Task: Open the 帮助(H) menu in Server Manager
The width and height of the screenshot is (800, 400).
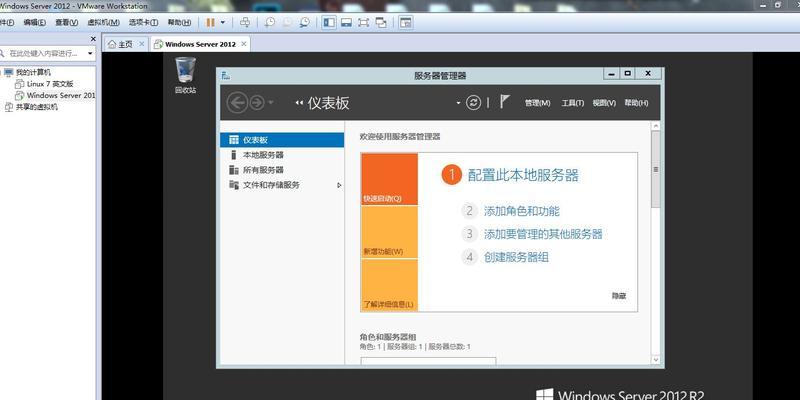Action: (636, 103)
